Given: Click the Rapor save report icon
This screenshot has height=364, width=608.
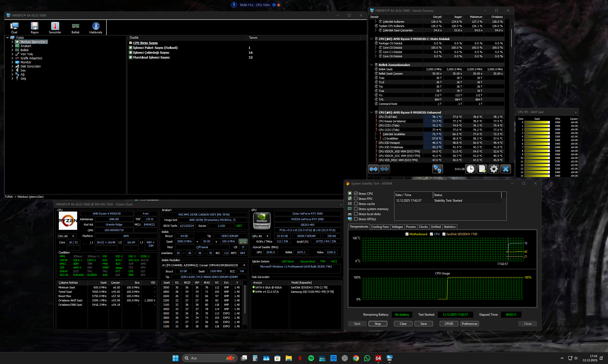Looking at the screenshot, I should [35, 27].
